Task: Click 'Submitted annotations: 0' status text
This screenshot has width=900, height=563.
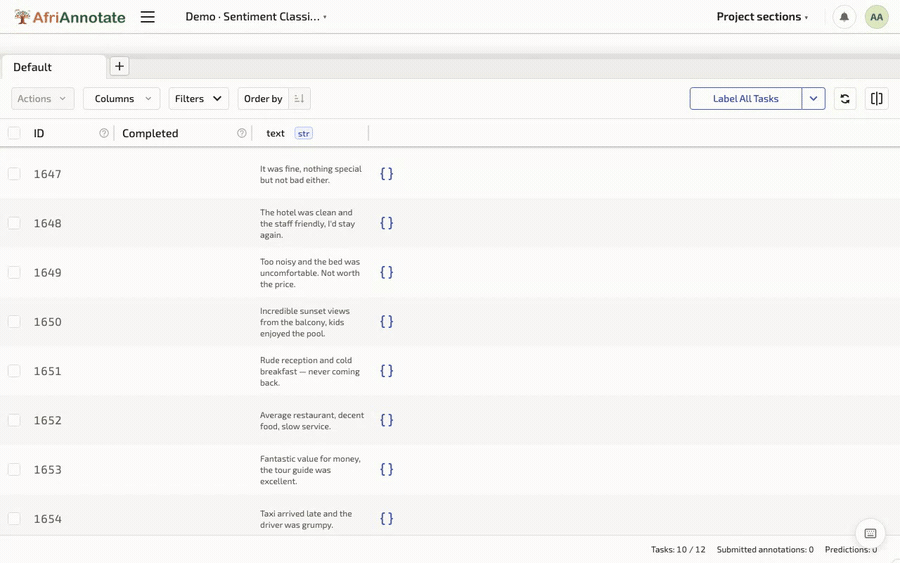Action: 765,549
